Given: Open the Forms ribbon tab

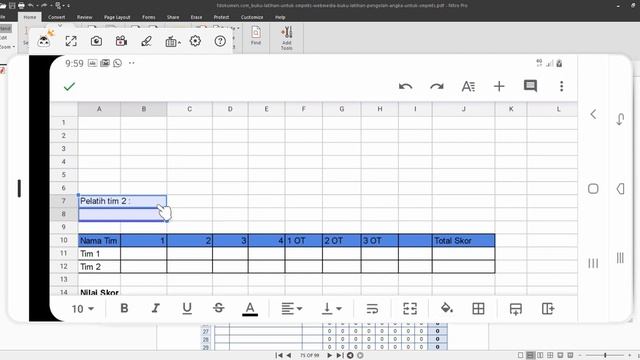Looking at the screenshot, I should coord(149,17).
